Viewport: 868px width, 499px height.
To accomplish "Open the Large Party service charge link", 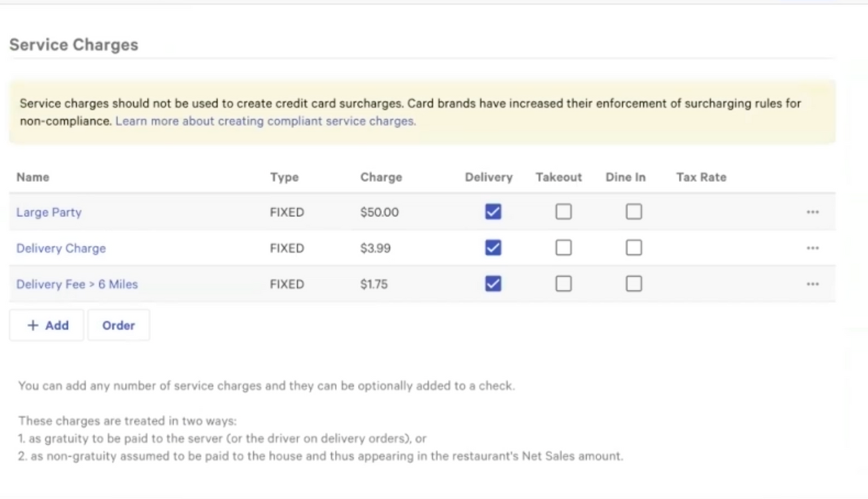I will point(49,212).
